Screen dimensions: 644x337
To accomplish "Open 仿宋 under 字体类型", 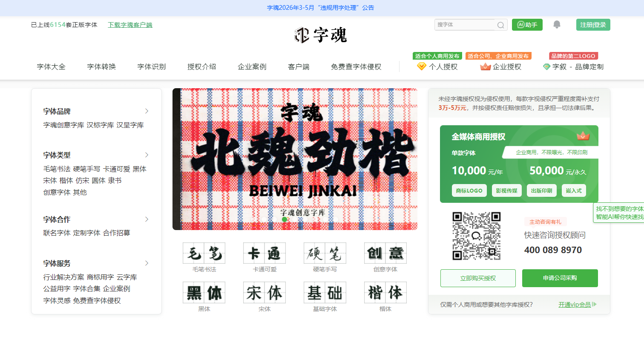I will click(x=82, y=181).
